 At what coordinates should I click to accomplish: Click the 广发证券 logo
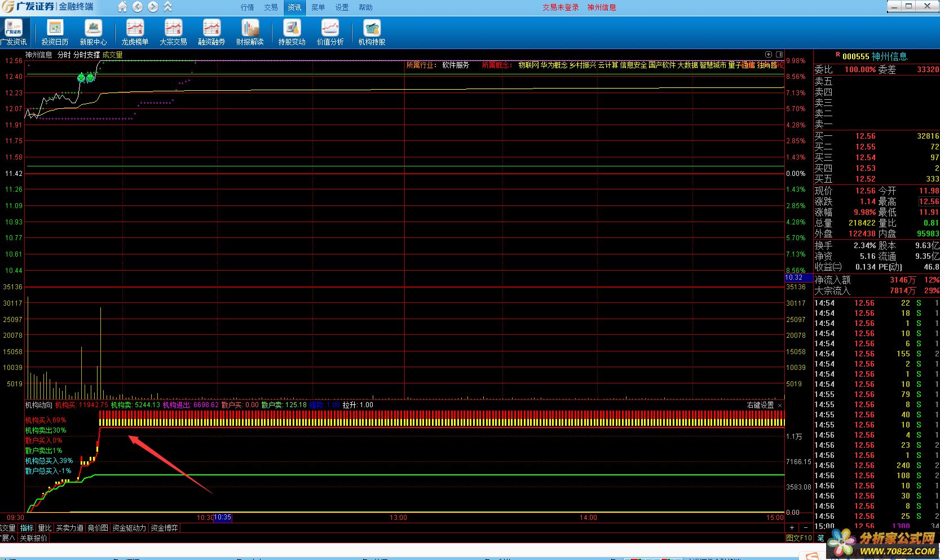28,7
